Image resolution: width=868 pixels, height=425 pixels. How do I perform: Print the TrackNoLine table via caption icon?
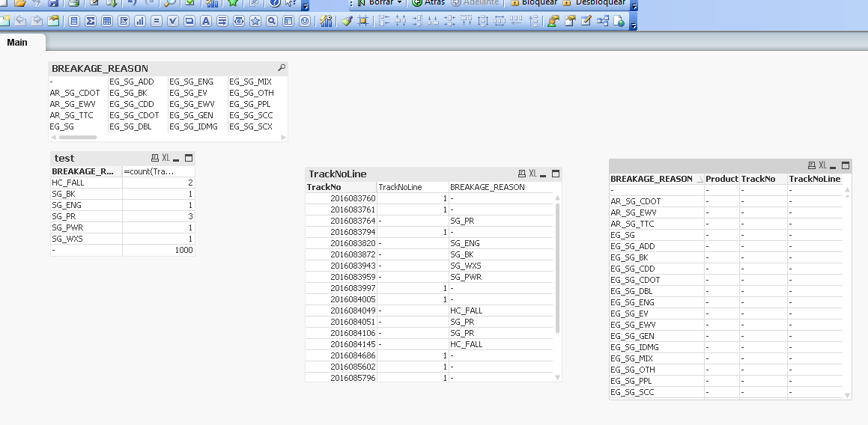tap(522, 173)
